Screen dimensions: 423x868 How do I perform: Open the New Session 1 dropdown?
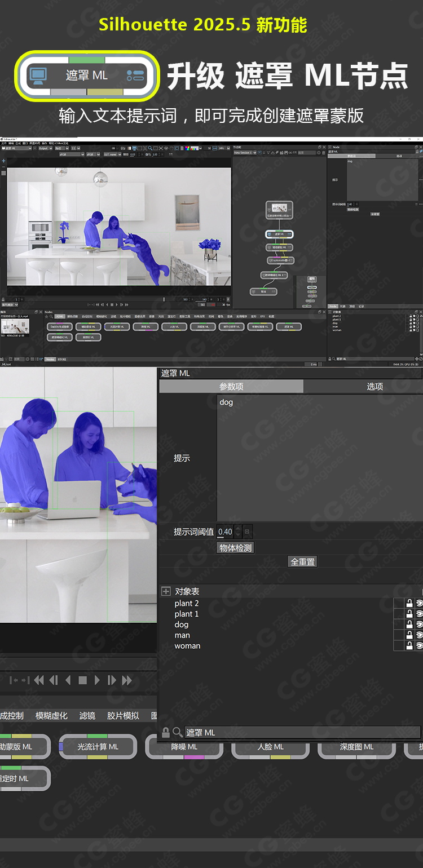tap(245, 152)
